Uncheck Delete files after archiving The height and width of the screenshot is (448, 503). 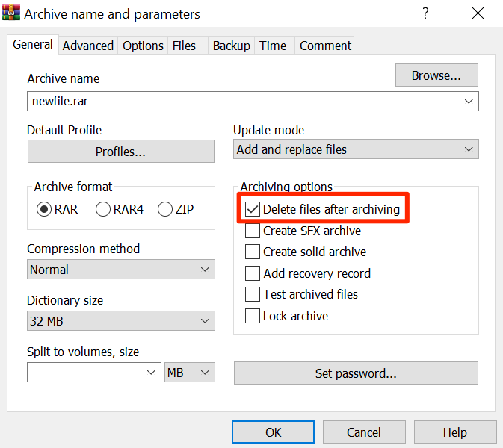[253, 210]
